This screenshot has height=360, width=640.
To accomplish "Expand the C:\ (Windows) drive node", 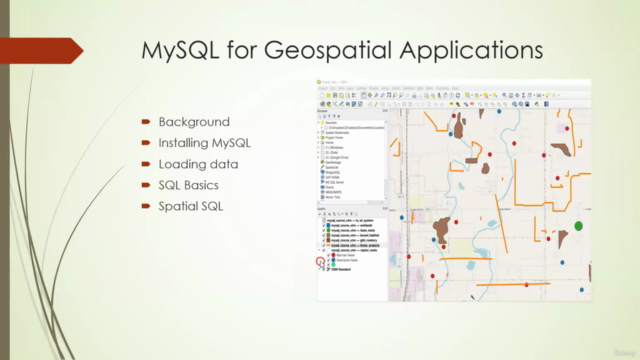I will point(319,147).
